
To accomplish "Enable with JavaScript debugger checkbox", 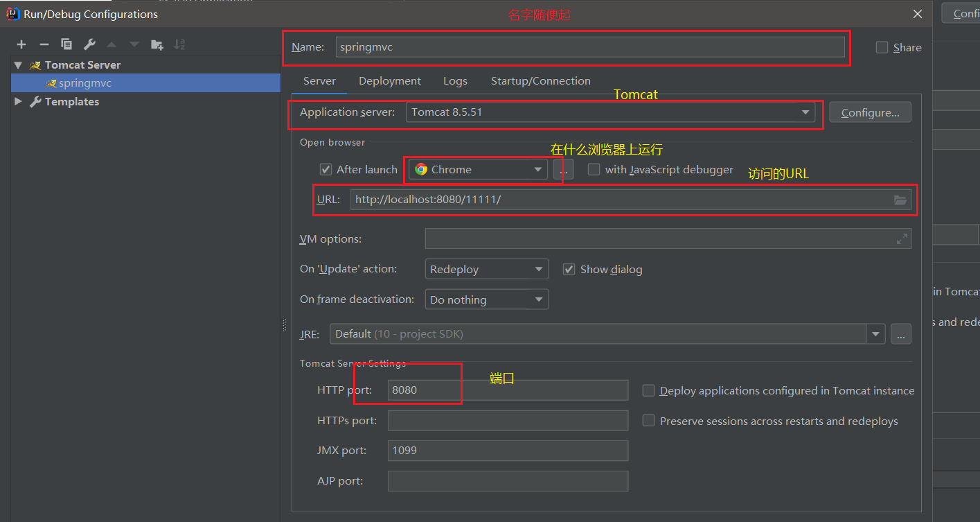I will pos(594,169).
